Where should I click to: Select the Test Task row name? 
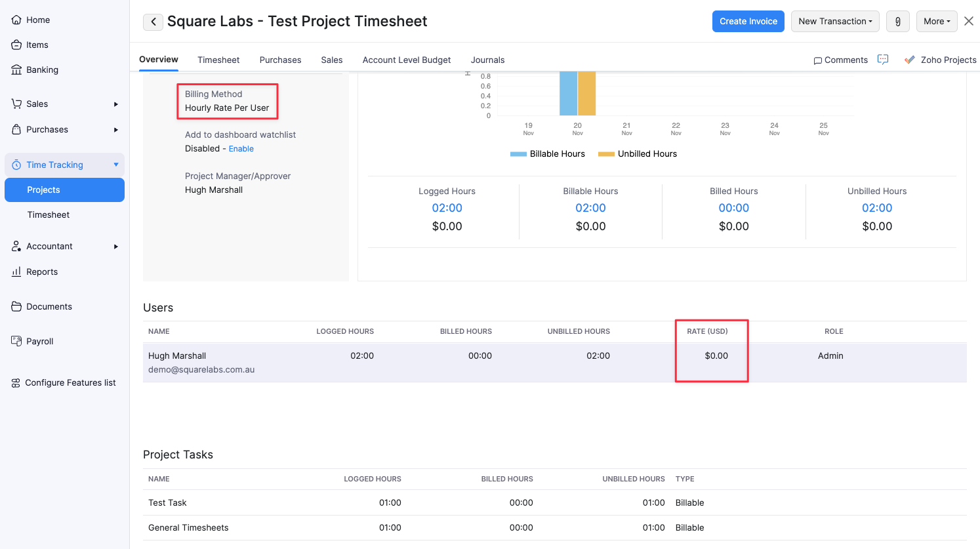pyautogui.click(x=167, y=502)
